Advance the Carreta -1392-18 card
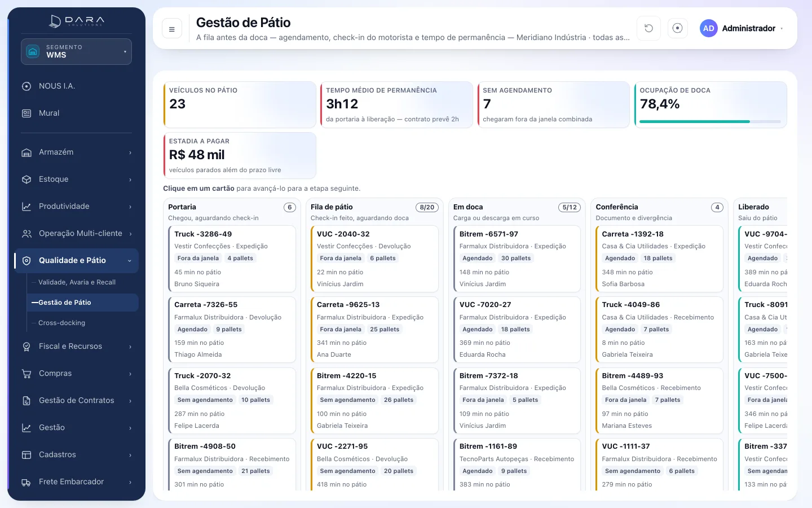Screen dimensions: 812x508 (x=660, y=259)
